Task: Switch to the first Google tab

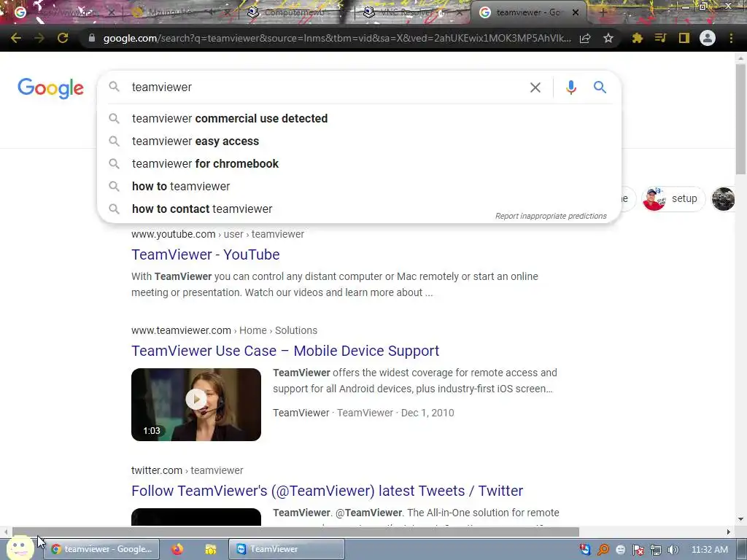Action: click(64, 12)
